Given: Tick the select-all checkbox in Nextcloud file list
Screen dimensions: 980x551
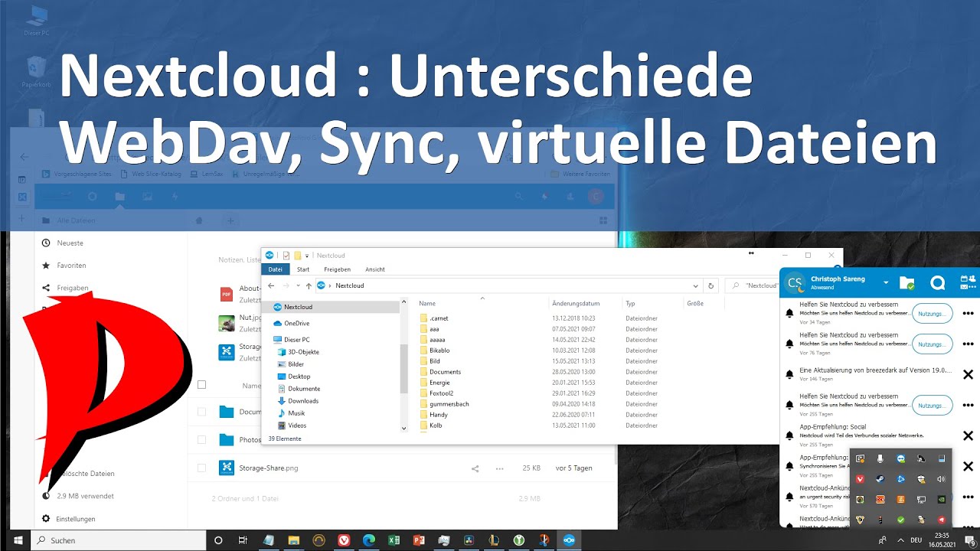Looking at the screenshot, I should [x=202, y=385].
